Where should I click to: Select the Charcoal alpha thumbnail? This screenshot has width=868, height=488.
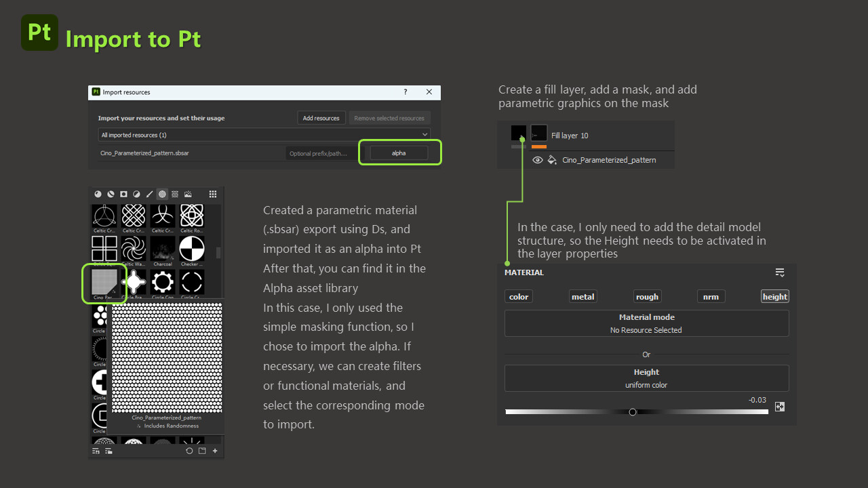tap(163, 249)
